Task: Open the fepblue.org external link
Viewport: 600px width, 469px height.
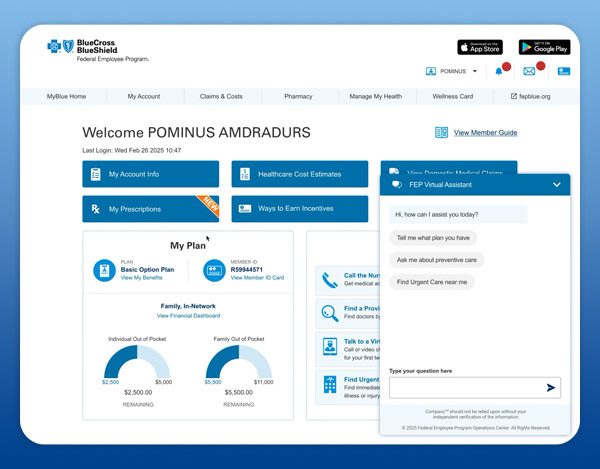Action: coord(530,96)
